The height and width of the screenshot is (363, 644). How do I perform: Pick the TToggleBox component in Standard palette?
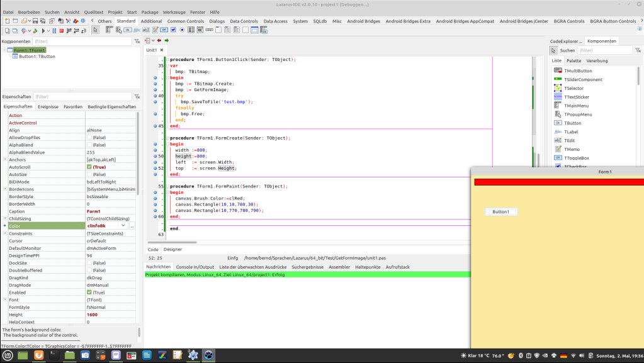164,30
